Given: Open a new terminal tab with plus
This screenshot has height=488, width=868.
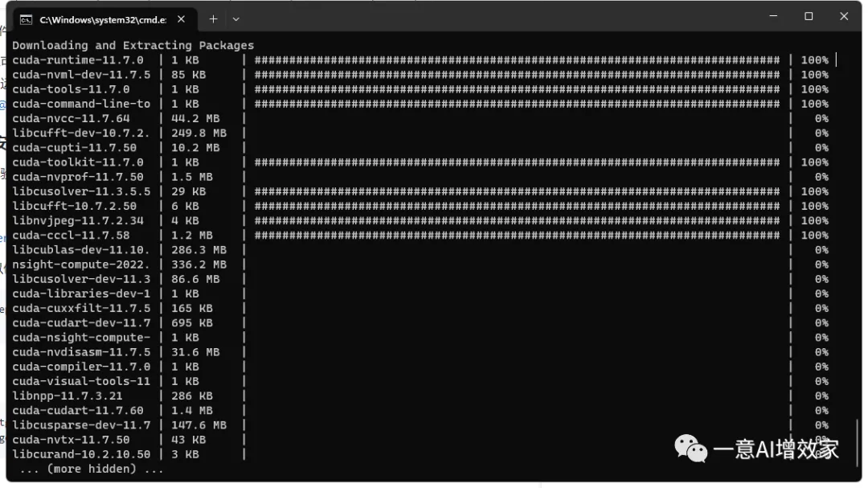Looking at the screenshot, I should 213,18.
